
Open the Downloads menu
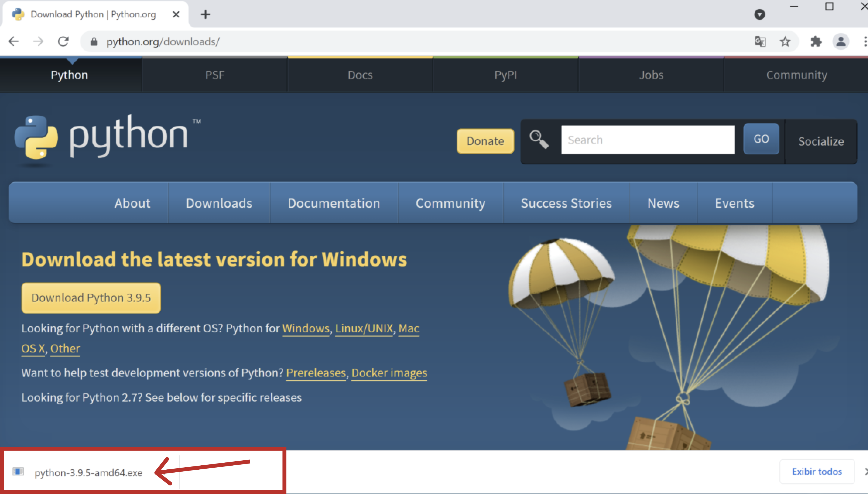click(x=219, y=203)
